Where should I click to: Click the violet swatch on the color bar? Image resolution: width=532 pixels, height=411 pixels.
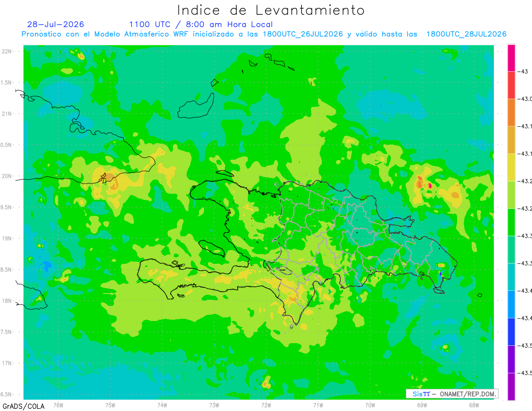(x=511, y=359)
